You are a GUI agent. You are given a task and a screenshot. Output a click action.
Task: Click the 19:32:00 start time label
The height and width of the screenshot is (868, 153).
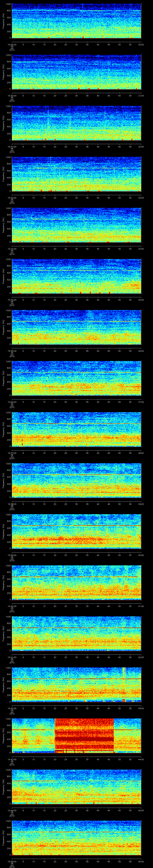(x=12, y=198)
